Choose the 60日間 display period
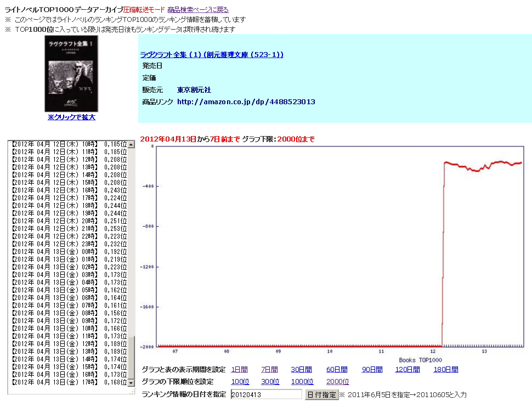This screenshot has height=407, width=532. coord(337,370)
